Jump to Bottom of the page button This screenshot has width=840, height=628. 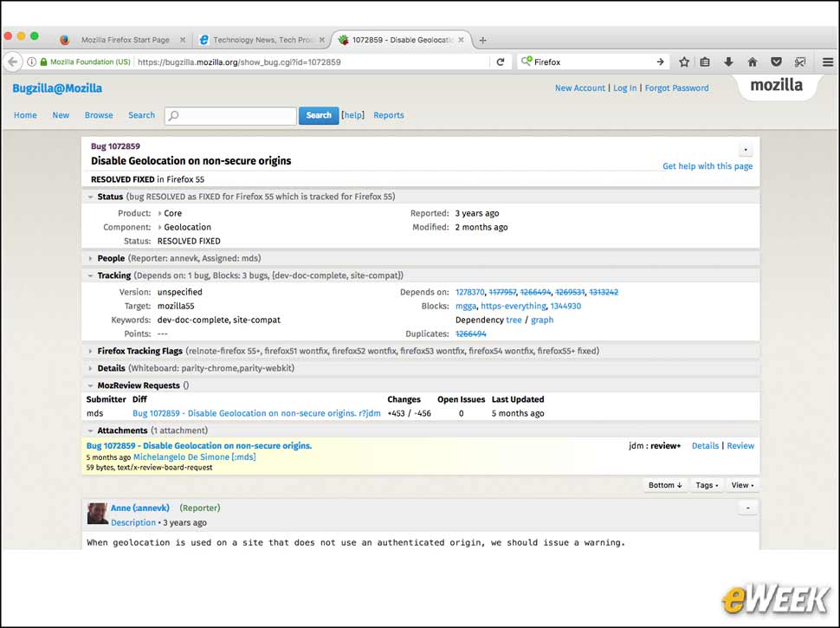665,485
